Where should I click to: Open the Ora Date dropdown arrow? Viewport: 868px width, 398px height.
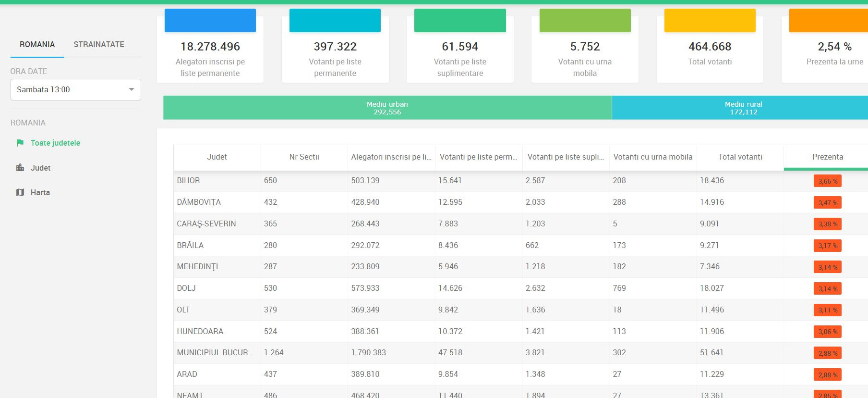[x=131, y=89]
